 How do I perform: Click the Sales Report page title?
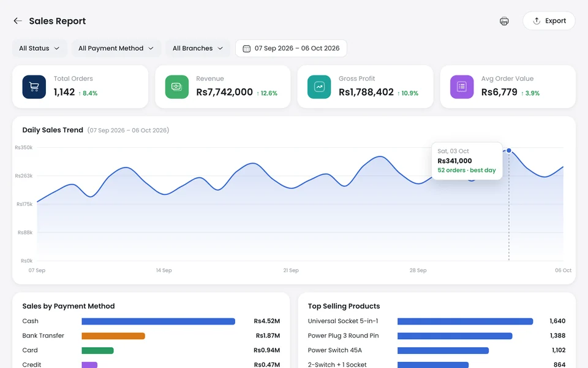click(x=58, y=21)
